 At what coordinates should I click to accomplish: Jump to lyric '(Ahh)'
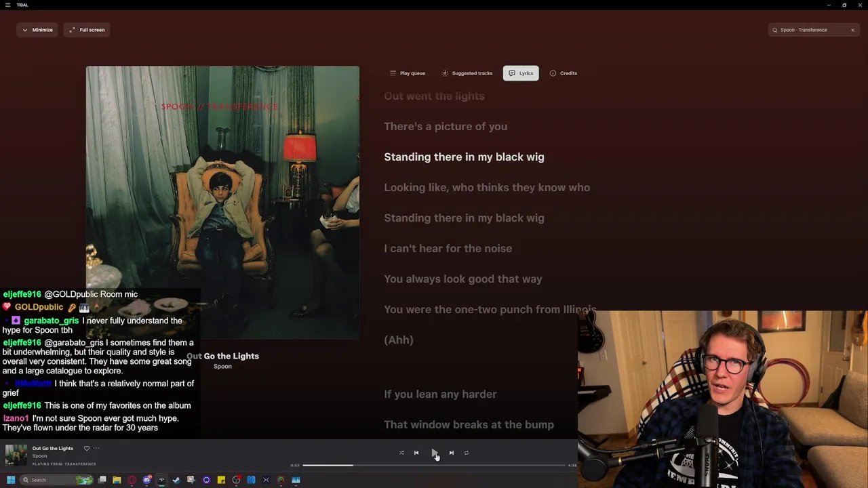pyautogui.click(x=399, y=340)
